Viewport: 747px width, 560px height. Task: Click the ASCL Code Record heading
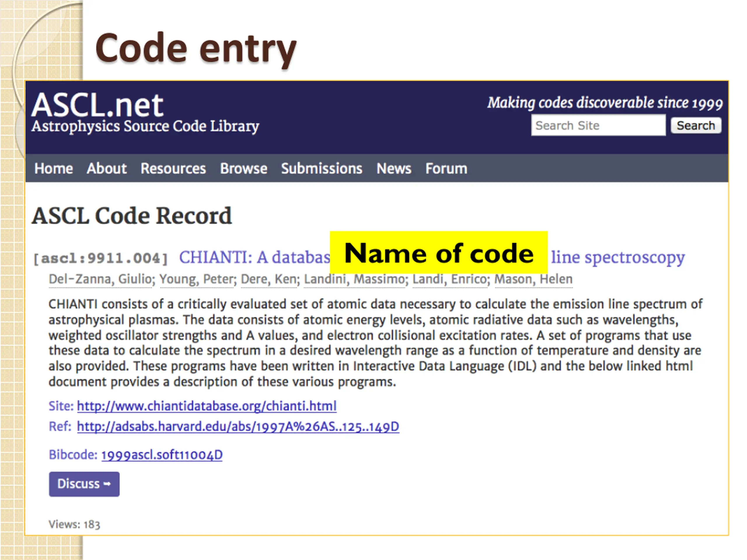pyautogui.click(x=132, y=216)
